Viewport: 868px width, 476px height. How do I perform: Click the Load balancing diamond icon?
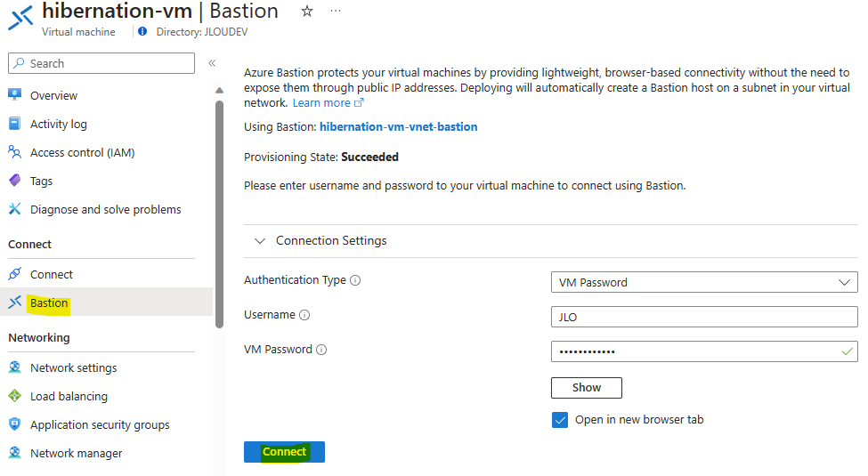point(15,396)
